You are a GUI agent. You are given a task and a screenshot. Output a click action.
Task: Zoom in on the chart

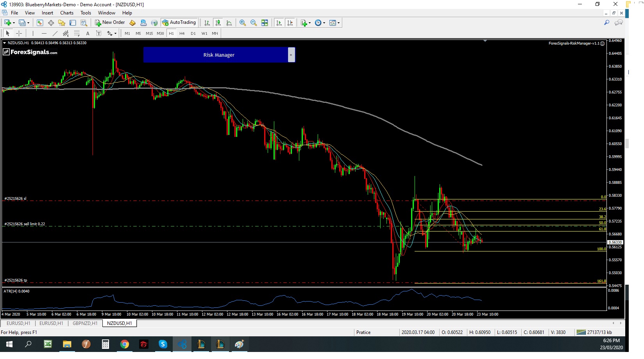(x=243, y=23)
